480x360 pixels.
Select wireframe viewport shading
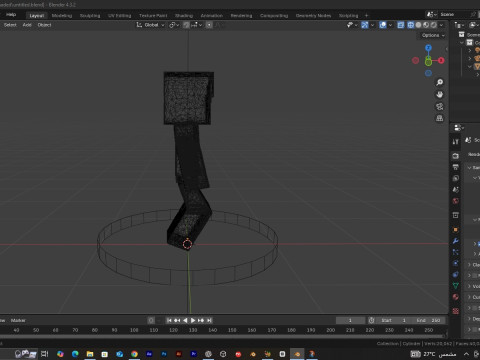pos(411,25)
